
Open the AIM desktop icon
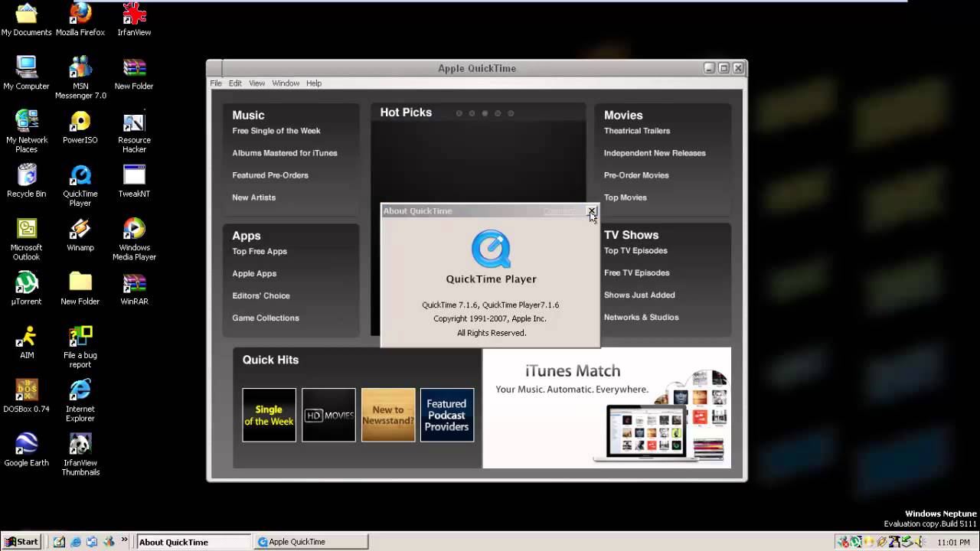(26, 342)
